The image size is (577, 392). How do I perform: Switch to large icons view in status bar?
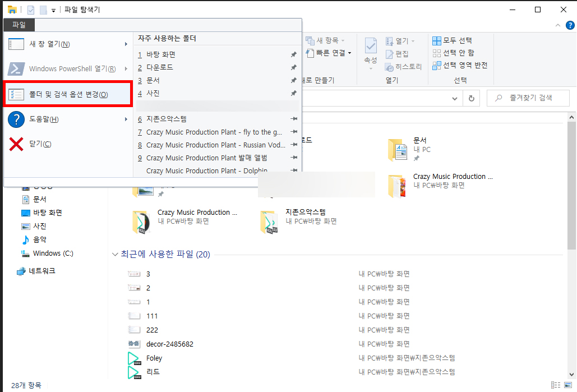click(x=568, y=385)
